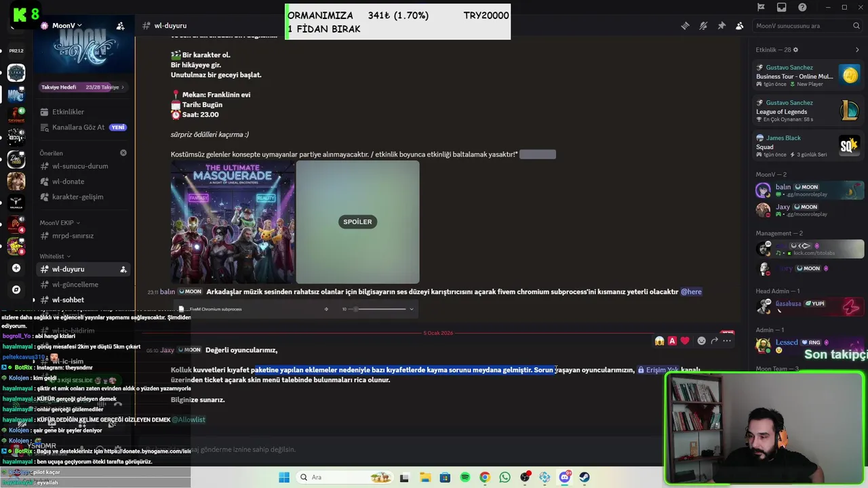Open Takviye Hedefi boost goal bar
Viewport: 868px width, 488px height.
[83, 87]
